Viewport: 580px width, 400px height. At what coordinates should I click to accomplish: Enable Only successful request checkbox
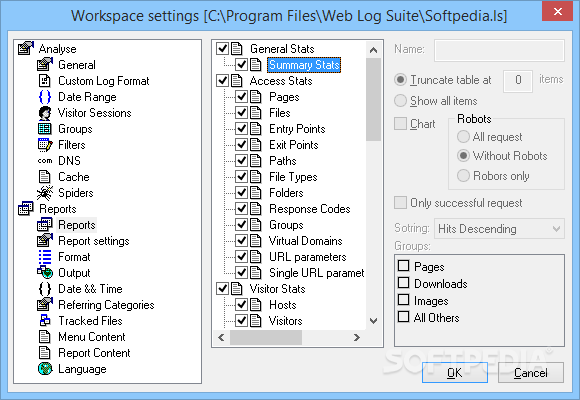pos(400,202)
